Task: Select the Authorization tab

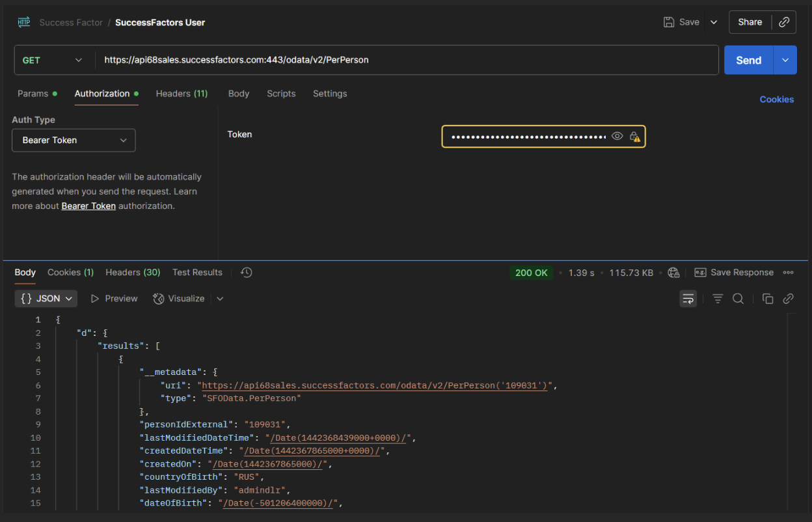Action: (x=106, y=94)
